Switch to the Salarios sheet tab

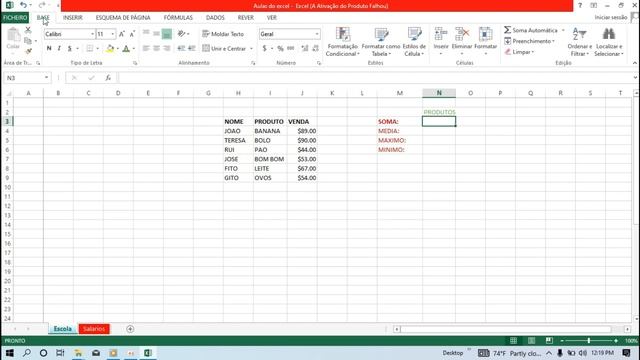point(94,329)
